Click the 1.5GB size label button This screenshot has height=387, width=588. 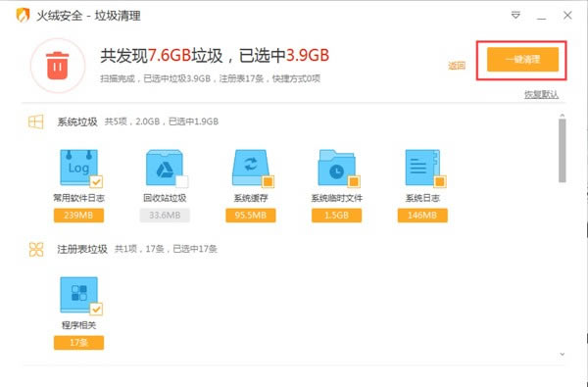point(336,216)
